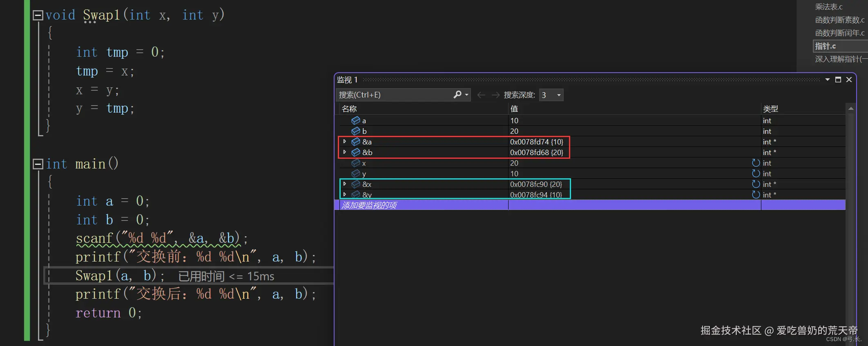This screenshot has width=868, height=346.
Task: Expand the &a watch entry
Action: click(x=345, y=142)
